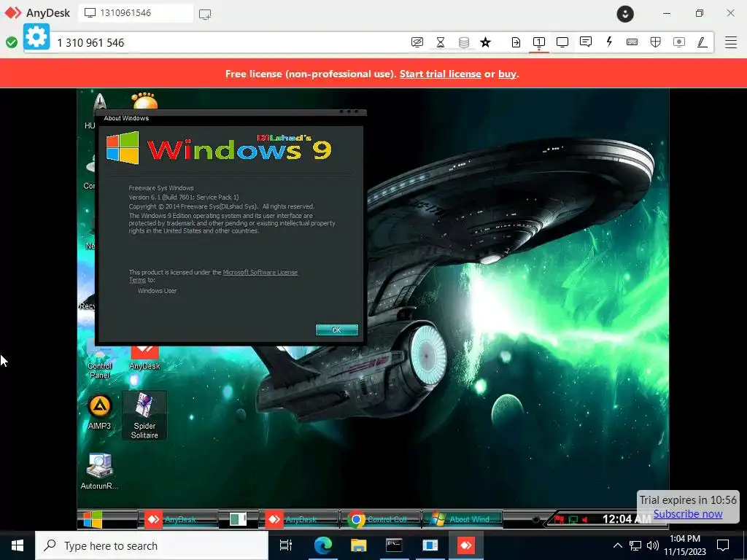This screenshot has width=747, height=560.
Task: Click the crossed-out monitor privacy icon
Action: point(417,42)
